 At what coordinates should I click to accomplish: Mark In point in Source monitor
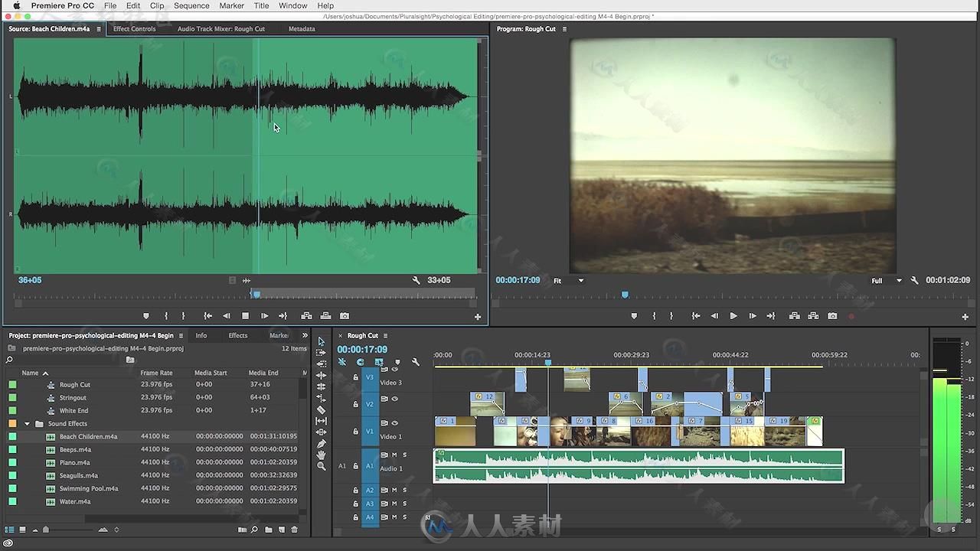[166, 316]
